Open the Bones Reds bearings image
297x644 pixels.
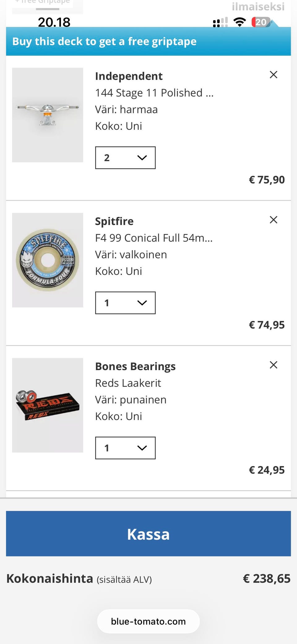pos(48,405)
